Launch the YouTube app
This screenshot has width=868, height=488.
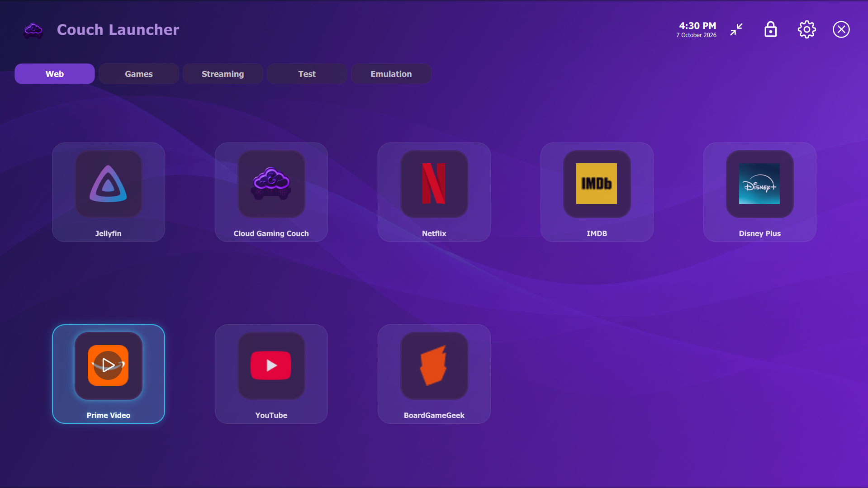click(x=271, y=374)
